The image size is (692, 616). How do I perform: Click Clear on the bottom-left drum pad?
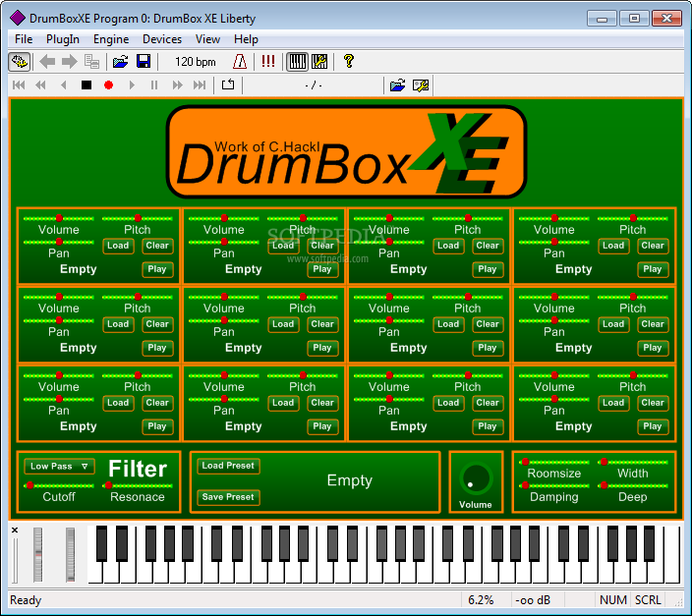pyautogui.click(x=157, y=403)
